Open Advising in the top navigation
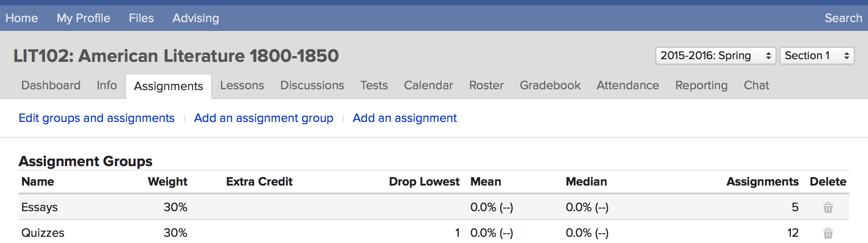The image size is (868, 243). pos(195,18)
